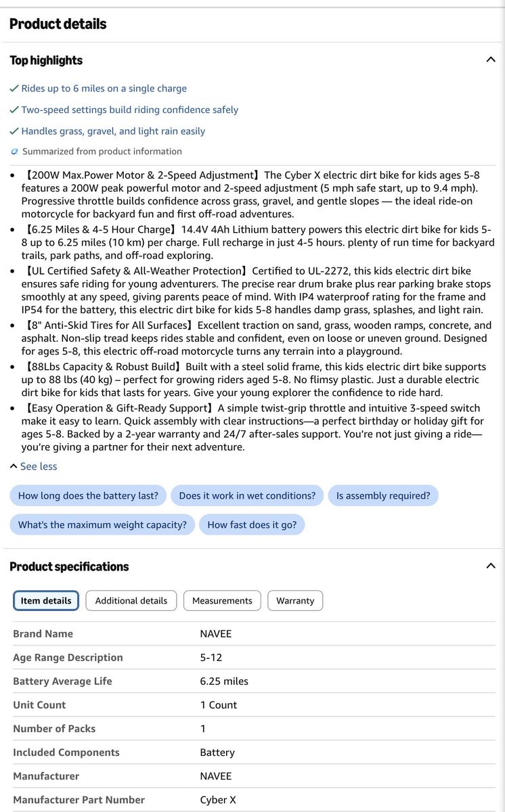This screenshot has height=812, width=505.
Task: Click the AI summary sparkle icon
Action: coord(14,152)
